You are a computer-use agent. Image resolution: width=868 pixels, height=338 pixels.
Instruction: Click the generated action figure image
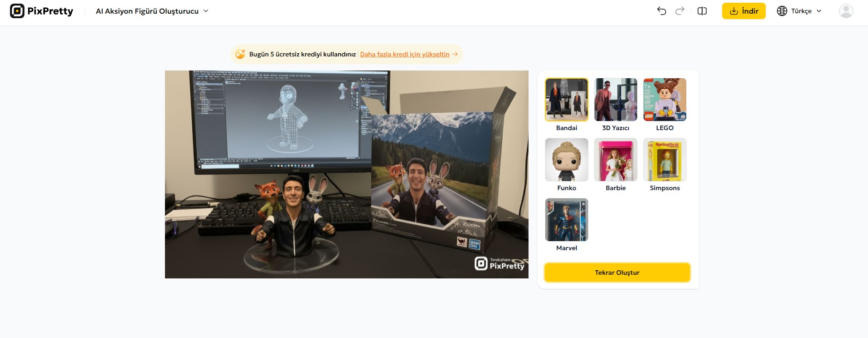coord(346,174)
